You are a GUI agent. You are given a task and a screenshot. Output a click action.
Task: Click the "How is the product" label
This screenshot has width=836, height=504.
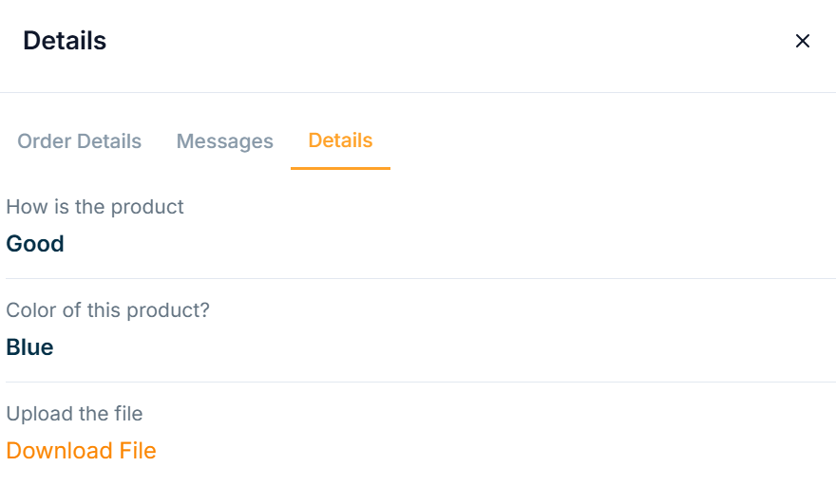point(95,207)
